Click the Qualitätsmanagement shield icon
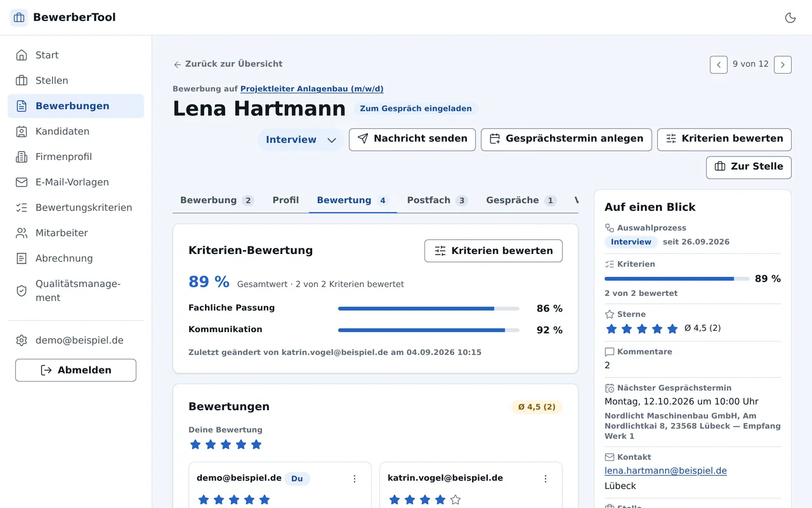This screenshot has width=812, height=508. [22, 291]
